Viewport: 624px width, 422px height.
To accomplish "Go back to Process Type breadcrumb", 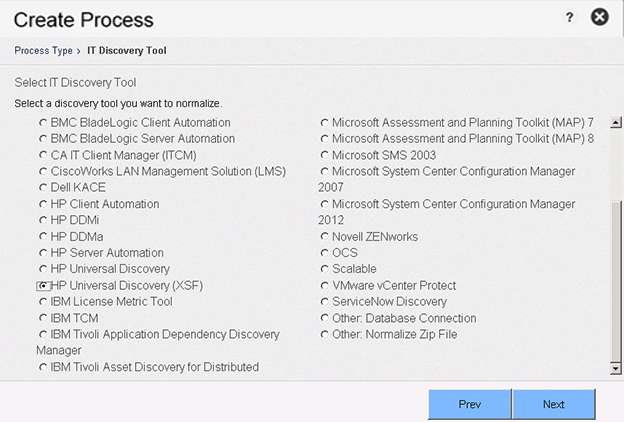I will 43,50.
